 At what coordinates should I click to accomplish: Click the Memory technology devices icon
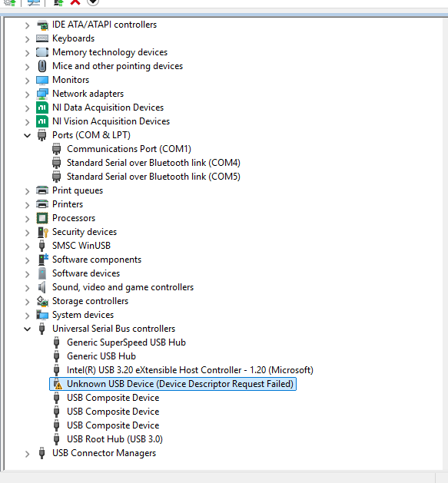42,52
